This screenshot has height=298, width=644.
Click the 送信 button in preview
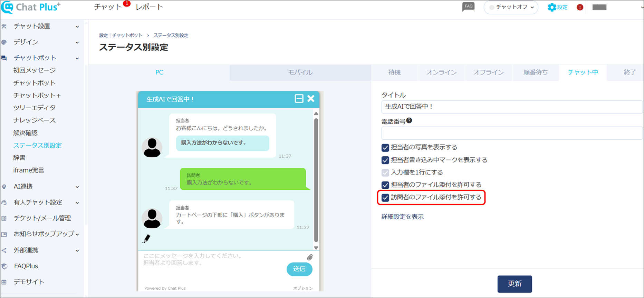(299, 269)
